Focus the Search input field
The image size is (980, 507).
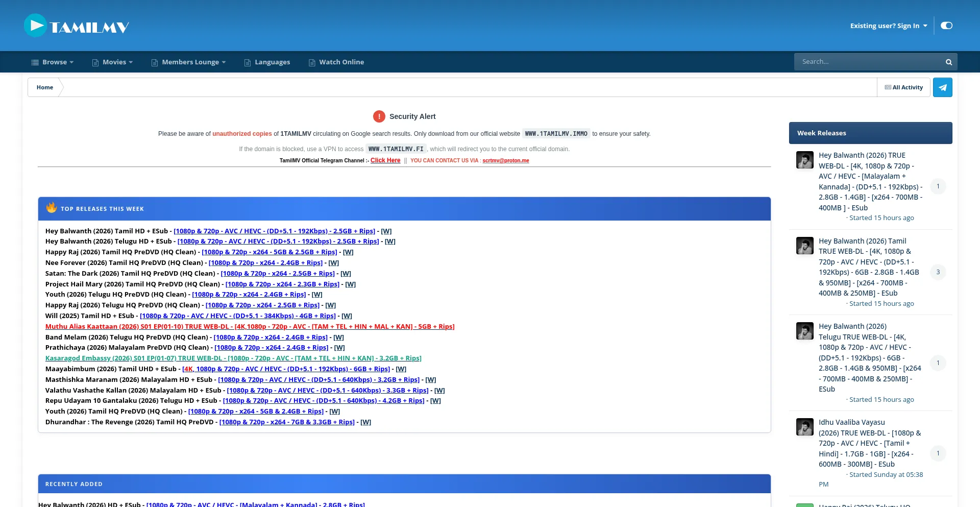(868, 62)
